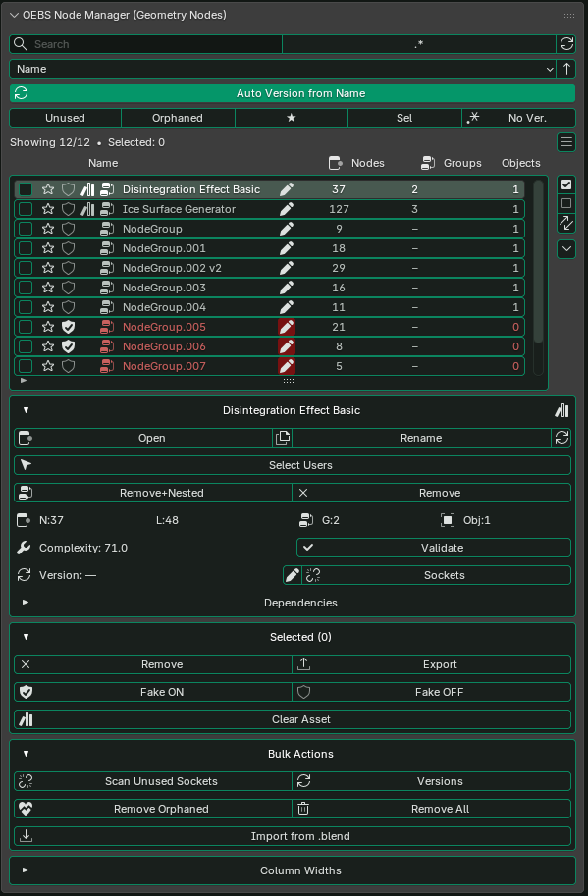Toggle the Sel filter
588x896 pixels.
click(x=404, y=118)
